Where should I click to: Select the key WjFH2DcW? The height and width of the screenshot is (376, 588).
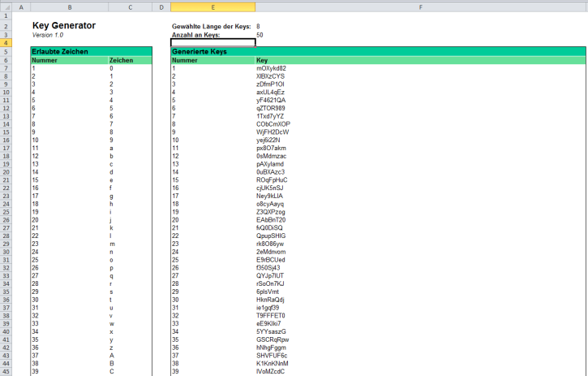tap(273, 132)
